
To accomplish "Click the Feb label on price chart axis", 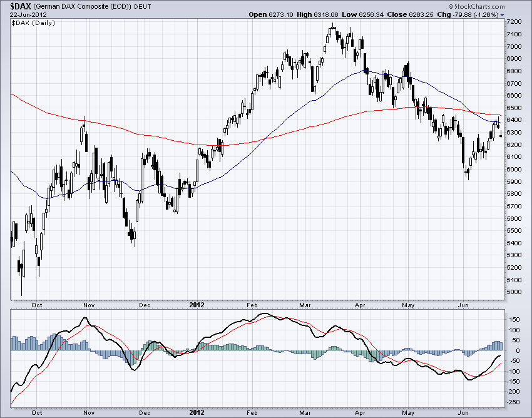I will coord(252,305).
